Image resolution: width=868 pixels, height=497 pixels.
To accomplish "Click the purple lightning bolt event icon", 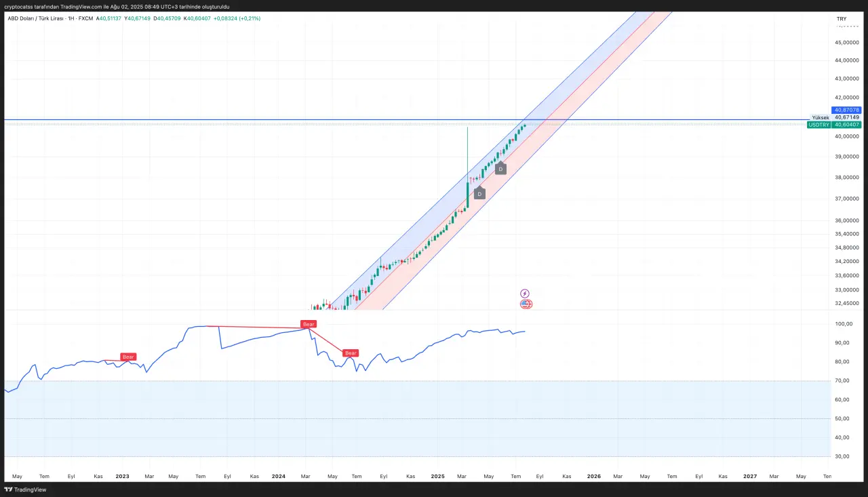I will (x=525, y=294).
